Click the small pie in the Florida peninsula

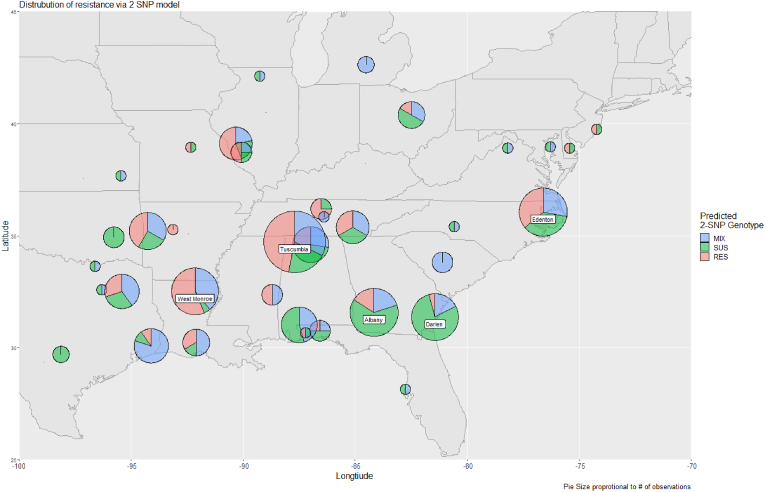pyautogui.click(x=405, y=389)
